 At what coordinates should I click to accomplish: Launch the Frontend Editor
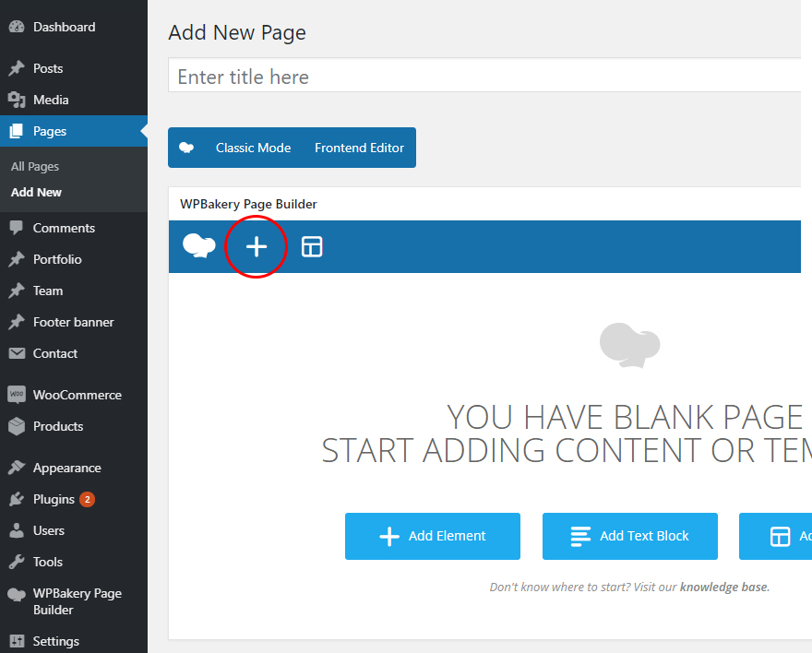point(359,148)
